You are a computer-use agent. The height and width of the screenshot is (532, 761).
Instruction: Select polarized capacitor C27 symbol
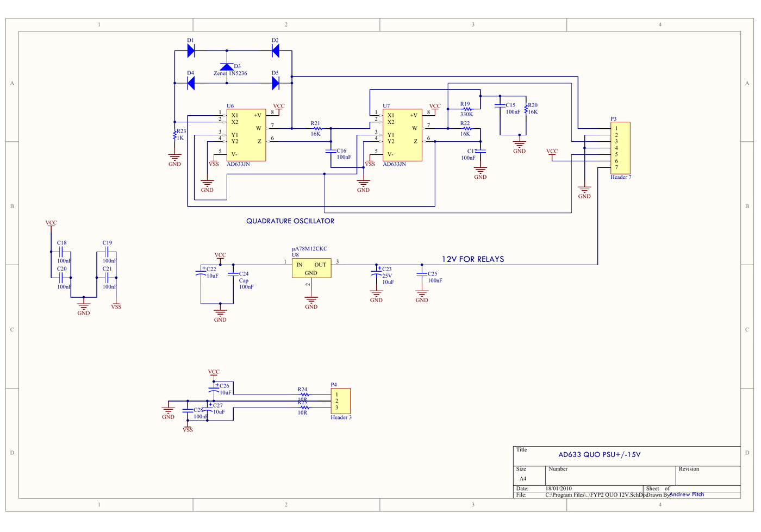207,408
